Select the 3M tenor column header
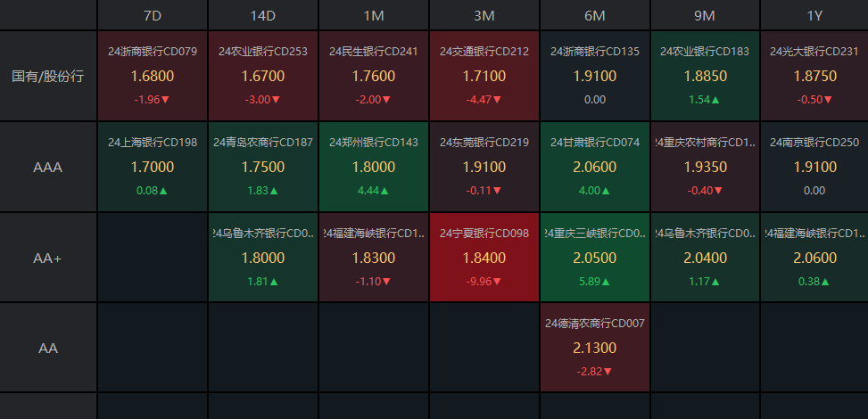Viewport: 868px width, 419px height. [x=484, y=16]
